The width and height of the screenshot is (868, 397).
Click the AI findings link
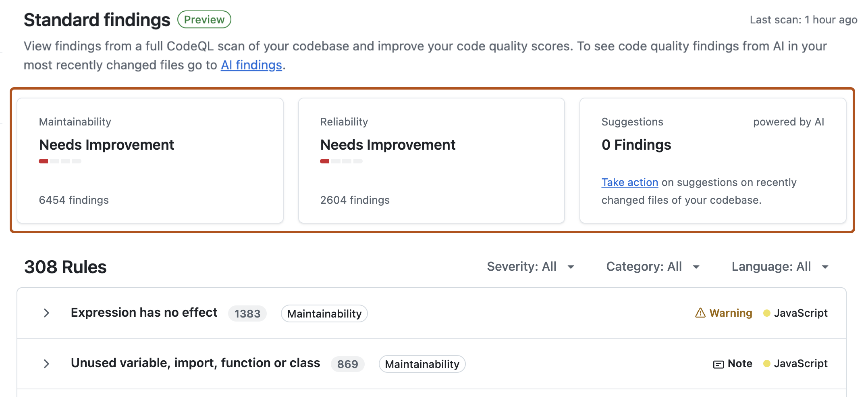click(251, 65)
